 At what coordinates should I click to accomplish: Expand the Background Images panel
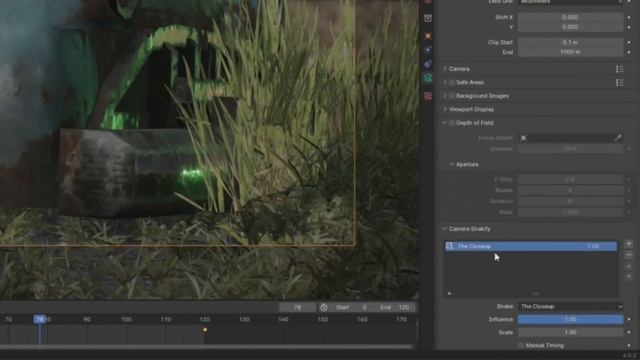[445, 96]
